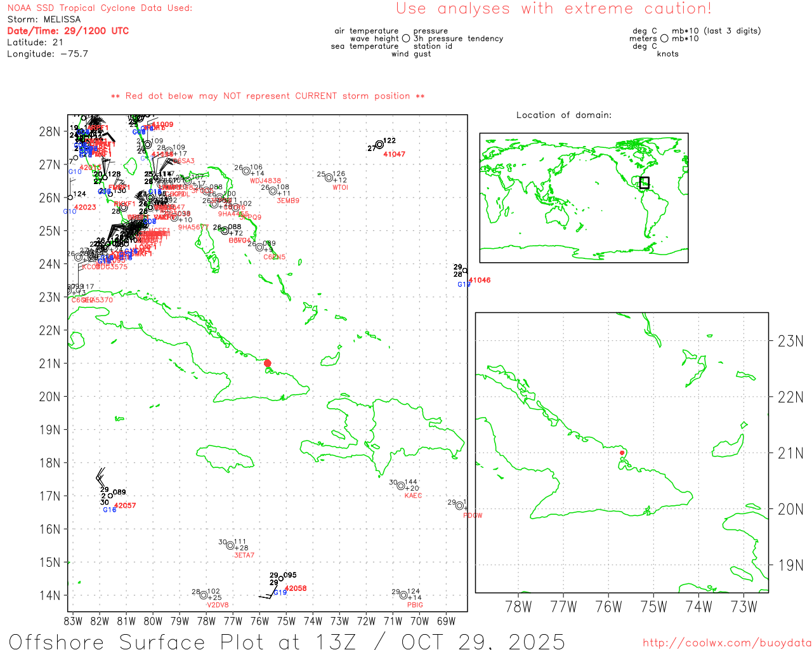Click the station circle above 3ETA7
The width and height of the screenshot is (812, 650).
pos(230,545)
